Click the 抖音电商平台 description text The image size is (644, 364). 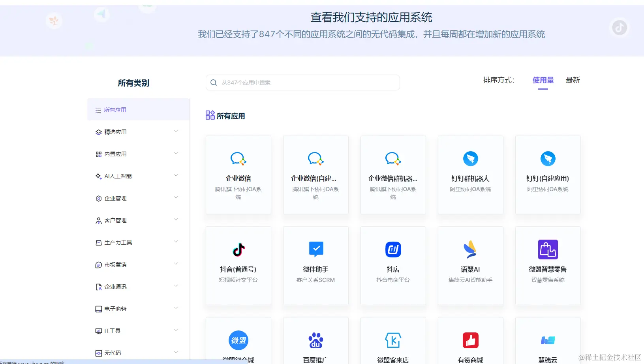(393, 280)
